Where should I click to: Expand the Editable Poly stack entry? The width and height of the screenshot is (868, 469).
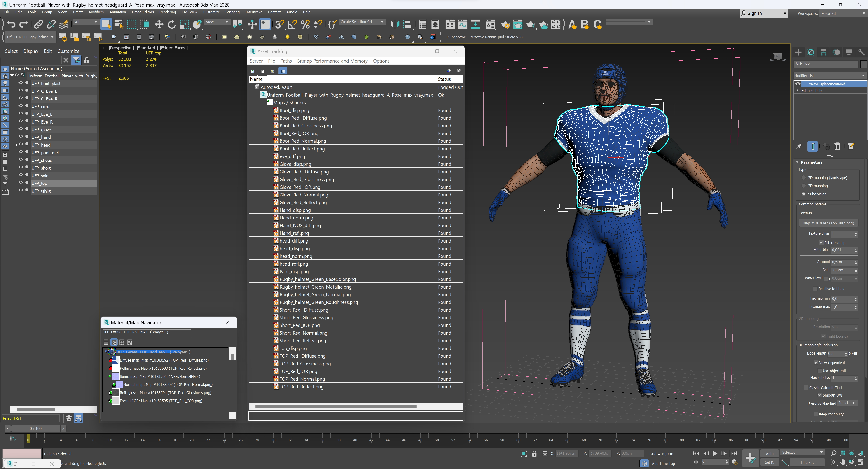pyautogui.click(x=797, y=90)
